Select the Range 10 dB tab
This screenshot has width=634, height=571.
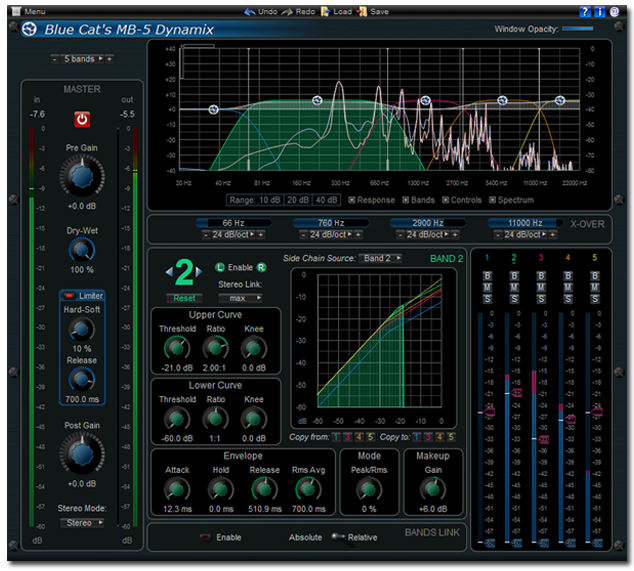[x=255, y=200]
